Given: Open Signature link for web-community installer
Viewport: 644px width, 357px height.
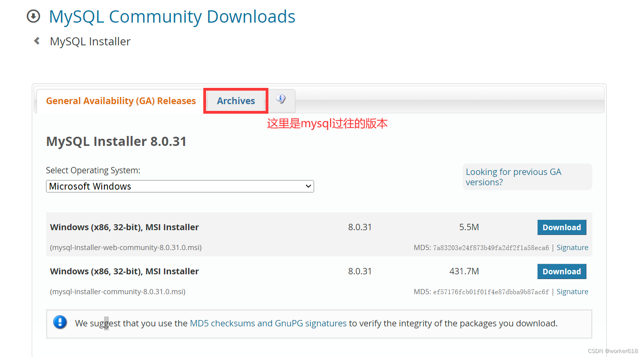Looking at the screenshot, I should 572,248.
